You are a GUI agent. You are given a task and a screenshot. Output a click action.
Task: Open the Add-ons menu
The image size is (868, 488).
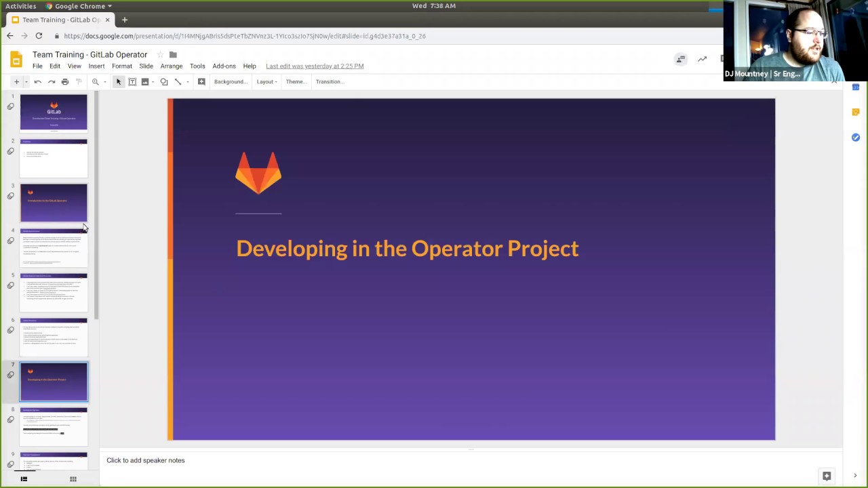click(x=224, y=66)
